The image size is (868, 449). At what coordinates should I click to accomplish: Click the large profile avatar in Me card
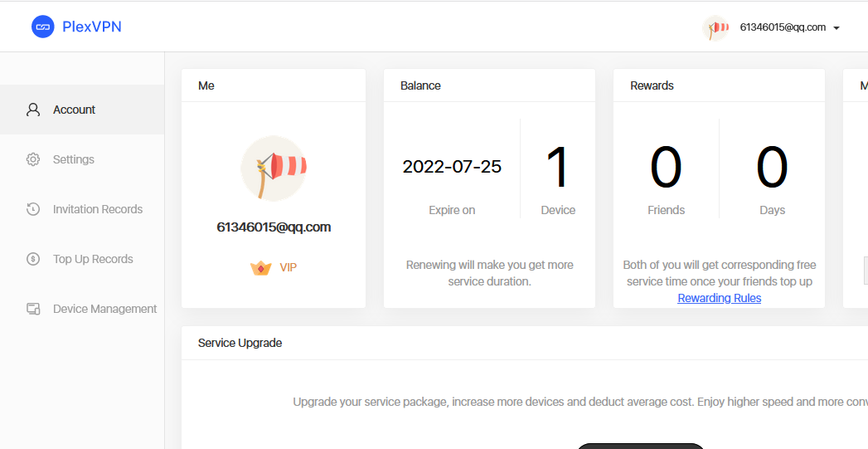click(274, 168)
